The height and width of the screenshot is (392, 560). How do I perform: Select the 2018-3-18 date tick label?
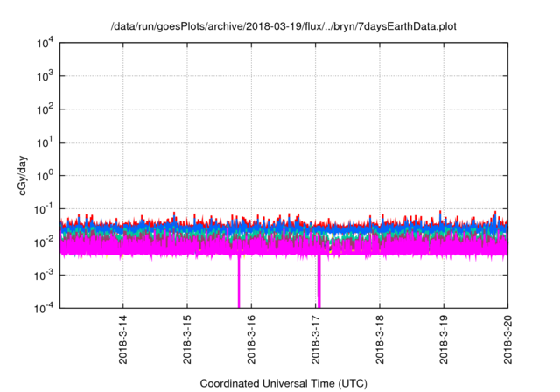coord(380,339)
